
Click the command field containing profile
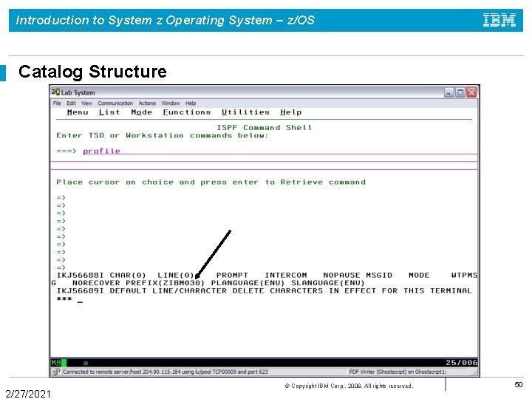280,151
